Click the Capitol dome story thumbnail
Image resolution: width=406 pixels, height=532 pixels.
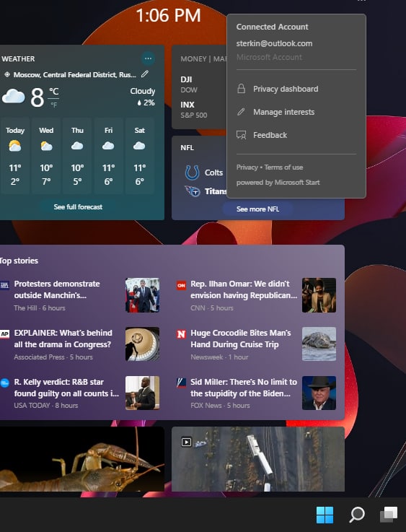[x=142, y=344]
